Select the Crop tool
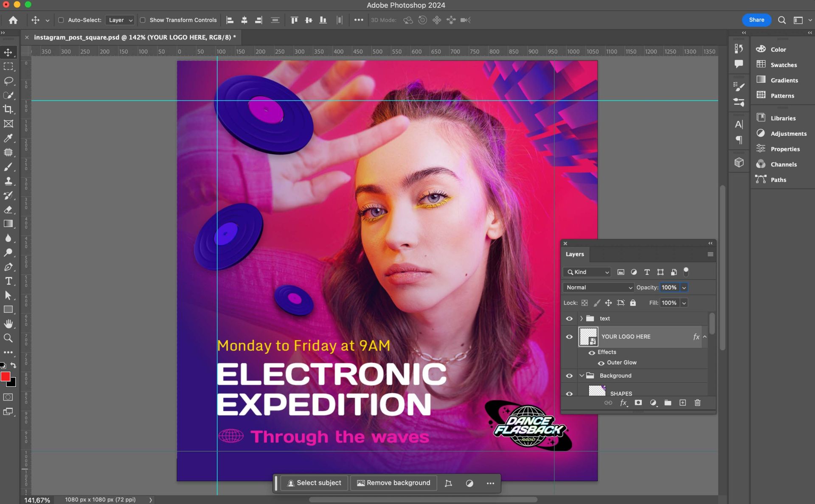This screenshot has width=815, height=504. pyautogui.click(x=8, y=109)
